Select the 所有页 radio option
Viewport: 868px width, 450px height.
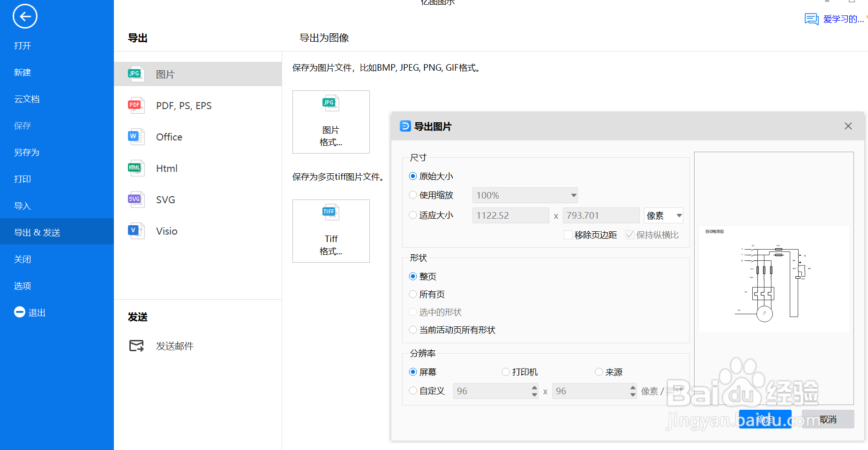pos(412,294)
